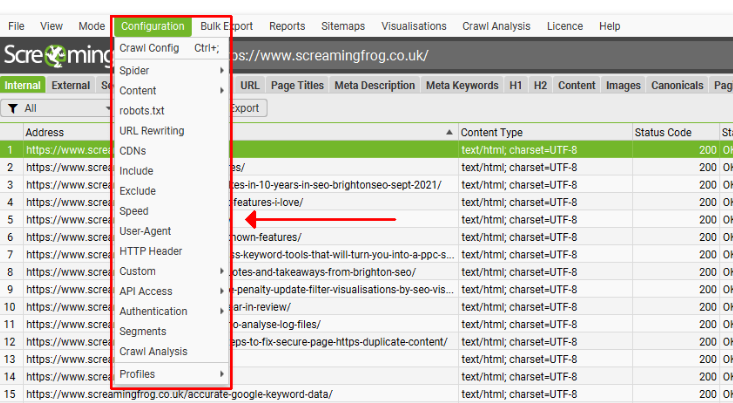Sort by Status Code column header
The image size is (733, 403).
click(x=676, y=133)
